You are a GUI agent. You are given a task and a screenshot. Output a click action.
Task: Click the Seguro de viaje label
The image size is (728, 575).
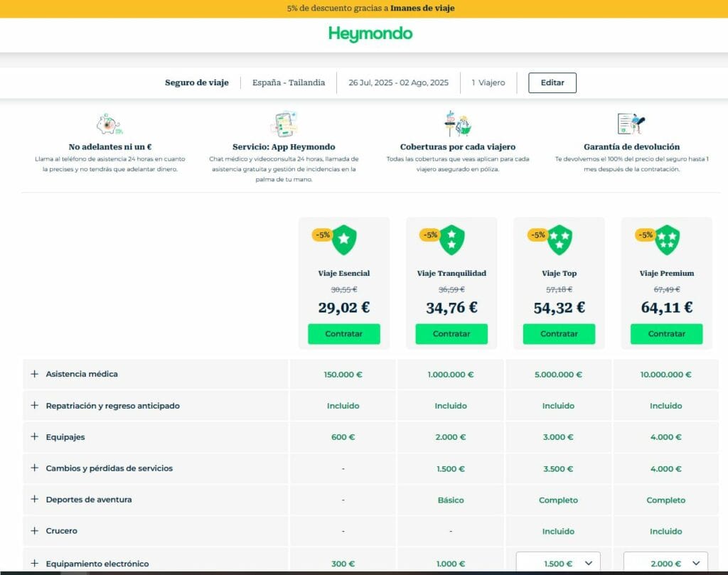coord(197,82)
